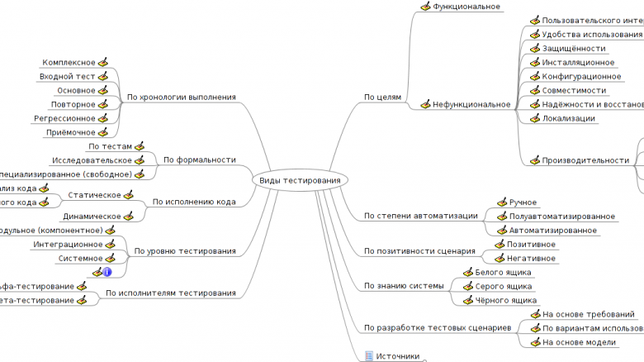Select the По знанию системы node
The height and width of the screenshot is (362, 644).
click(405, 286)
